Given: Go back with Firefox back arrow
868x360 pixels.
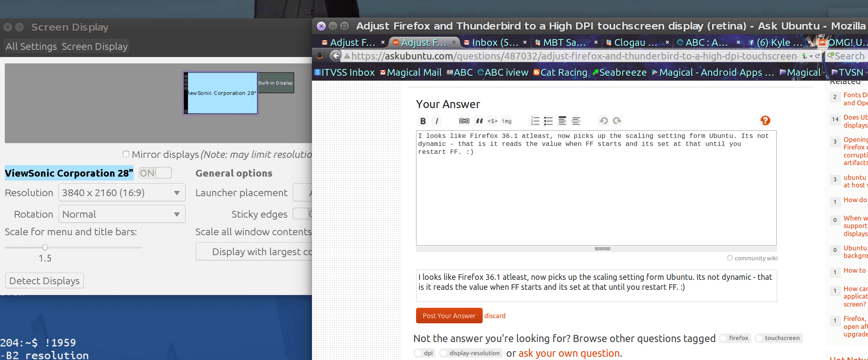Looking at the screenshot, I should point(336,56).
